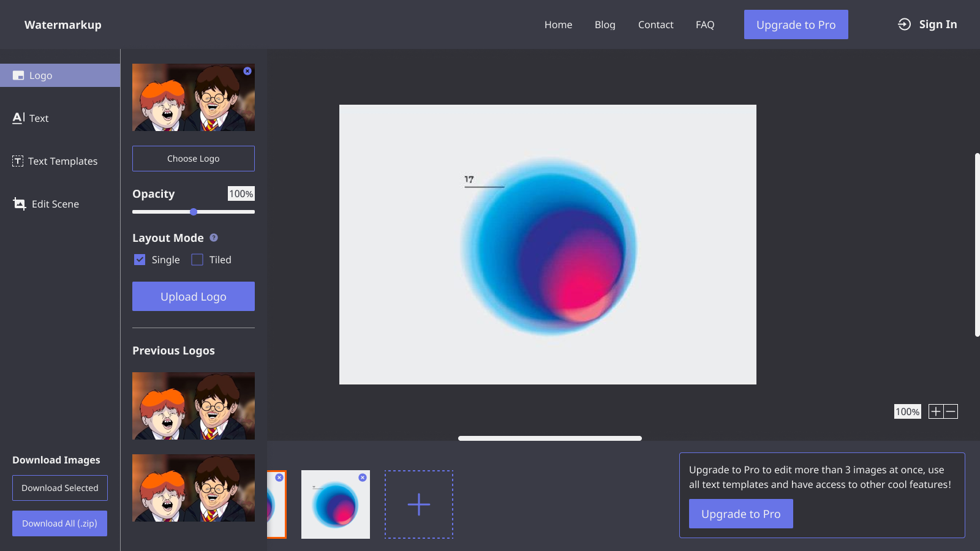This screenshot has width=980, height=551.
Task: Click the Upload Logo button
Action: click(x=194, y=296)
